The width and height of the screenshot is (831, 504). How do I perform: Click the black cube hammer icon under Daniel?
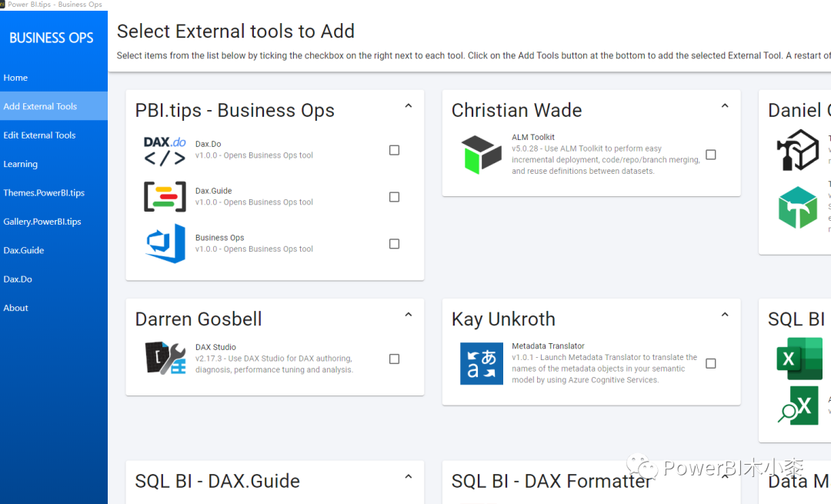(798, 150)
